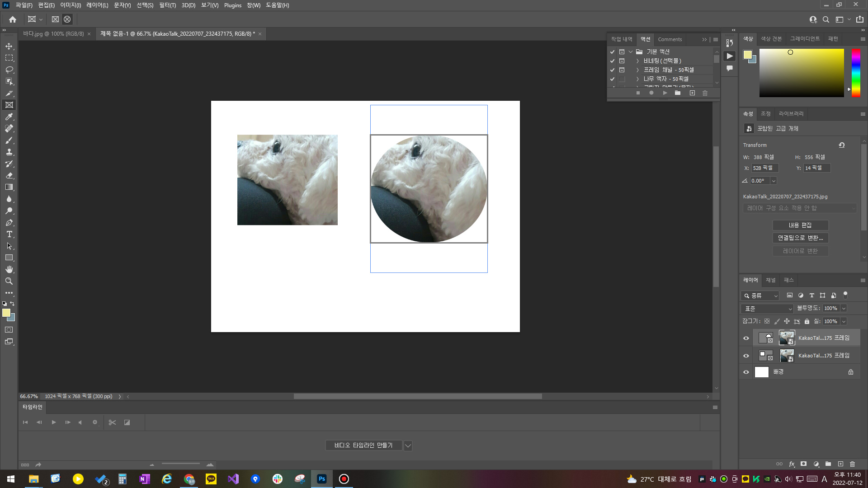This screenshot has height=488, width=868.
Task: Play the selected action
Action: point(665,93)
